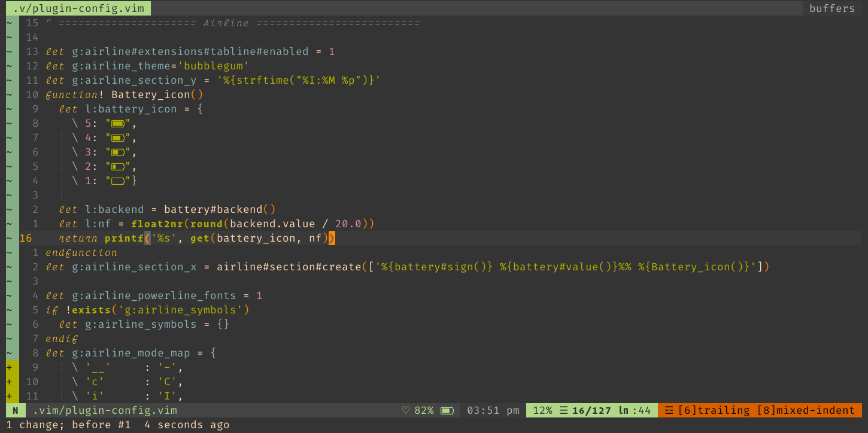868x433 pixels.
Task: Click the strftime format string
Action: [299, 80]
